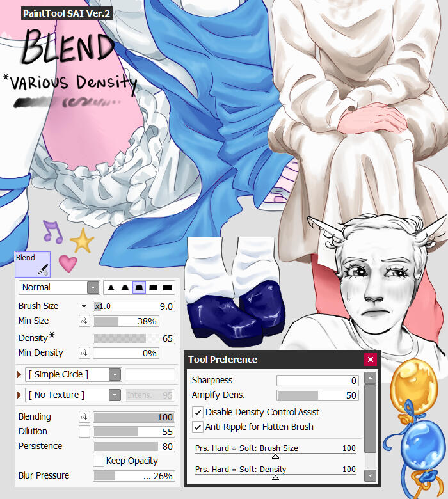The image size is (448, 499).
Task: Click the Amplify Dens. slider
Action: pyautogui.click(x=317, y=395)
